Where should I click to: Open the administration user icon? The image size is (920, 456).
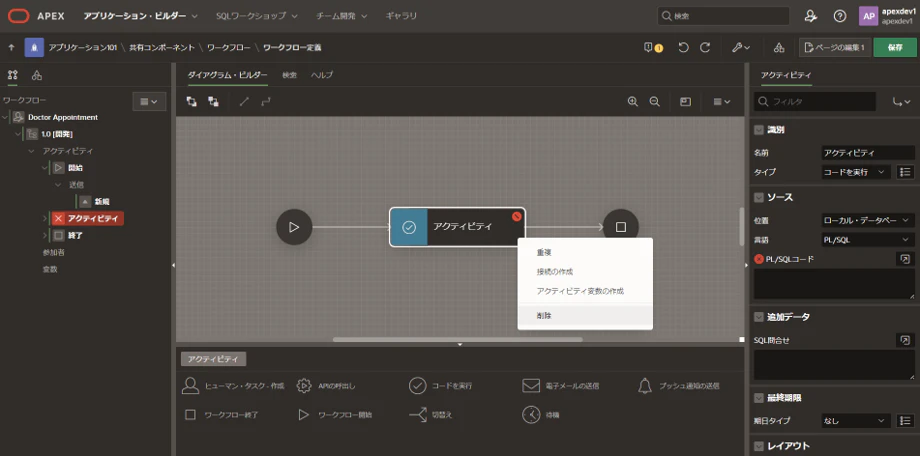[810, 16]
